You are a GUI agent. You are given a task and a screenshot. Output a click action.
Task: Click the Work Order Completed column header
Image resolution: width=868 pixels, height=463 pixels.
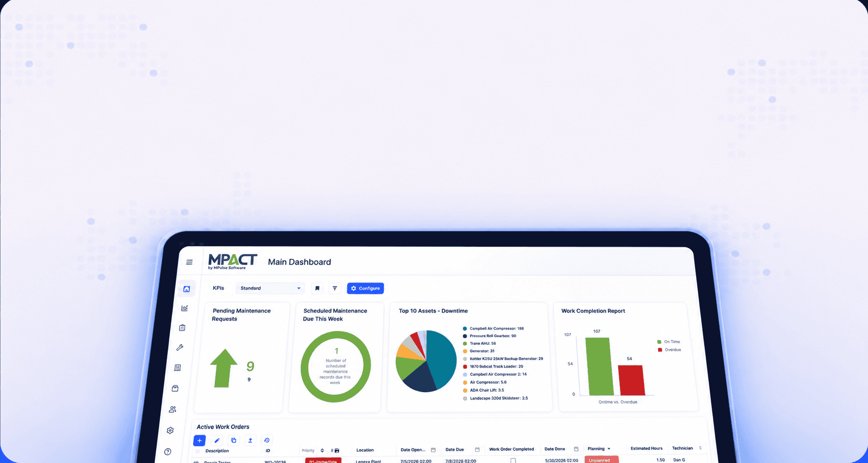point(512,449)
